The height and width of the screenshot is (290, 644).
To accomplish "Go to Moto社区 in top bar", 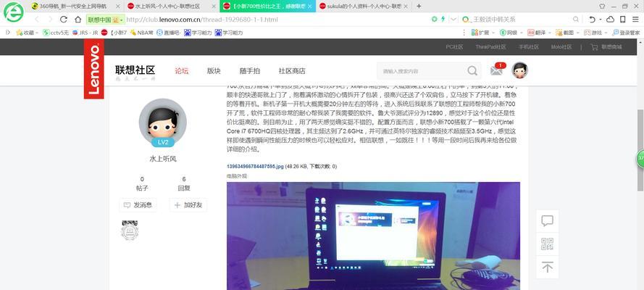I will (x=561, y=47).
